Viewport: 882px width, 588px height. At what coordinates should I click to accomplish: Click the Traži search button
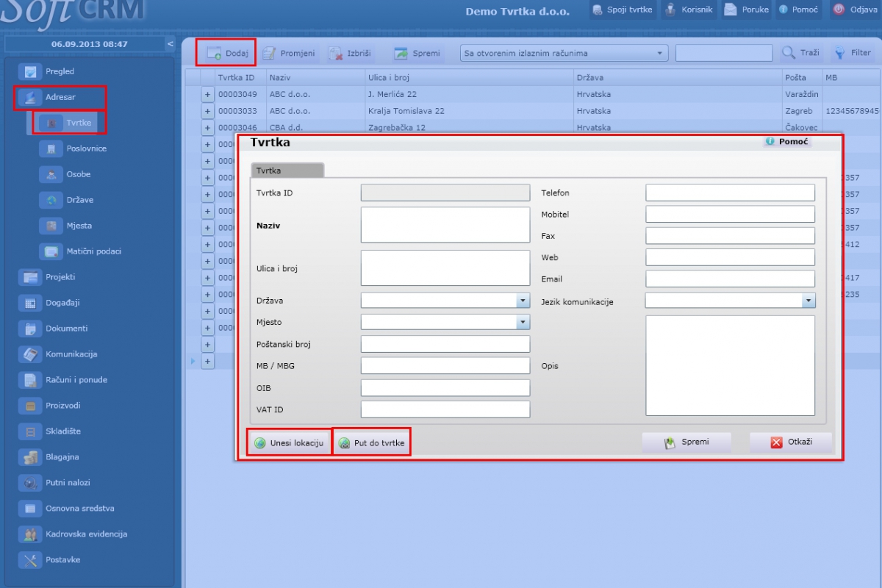tap(800, 53)
